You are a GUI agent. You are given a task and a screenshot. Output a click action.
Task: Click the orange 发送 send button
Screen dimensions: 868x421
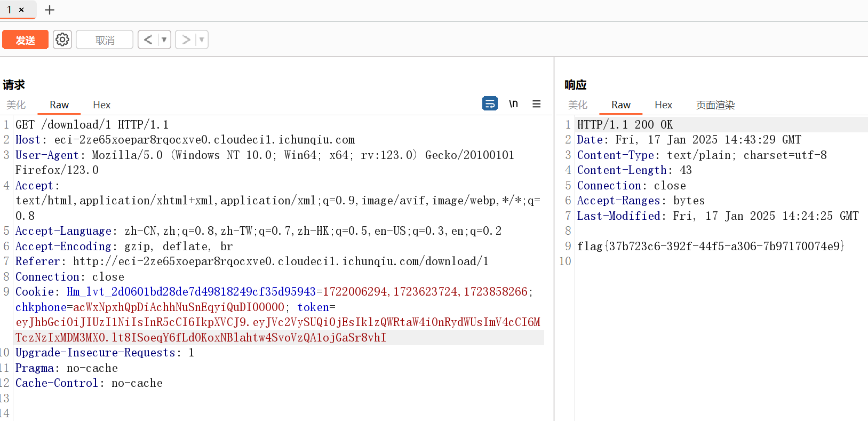[25, 40]
